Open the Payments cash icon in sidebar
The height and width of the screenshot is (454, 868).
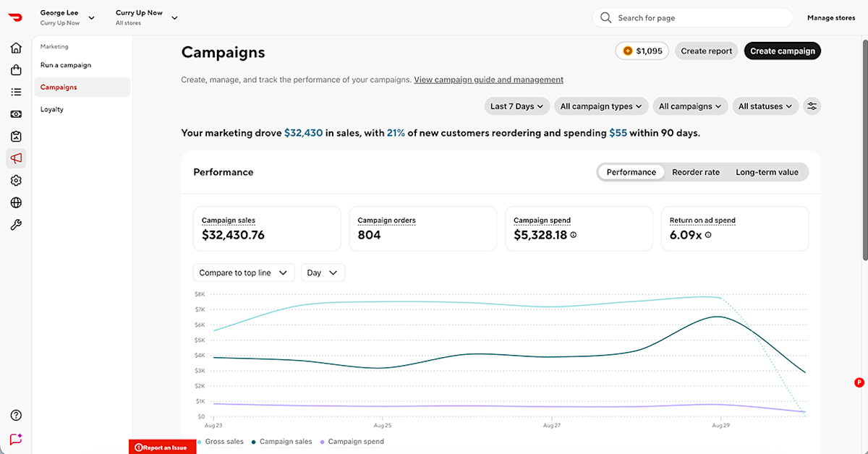point(16,114)
